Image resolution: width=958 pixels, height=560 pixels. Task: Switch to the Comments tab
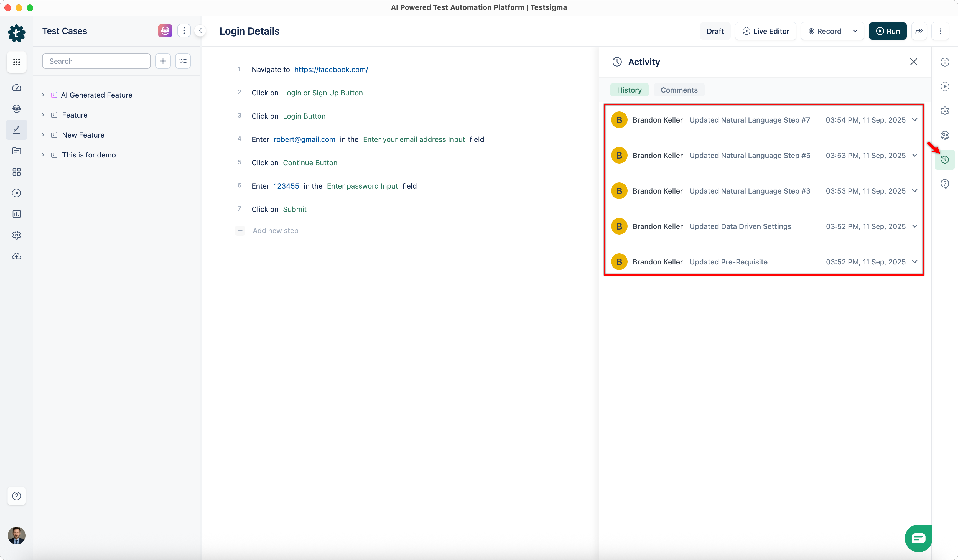coord(679,90)
